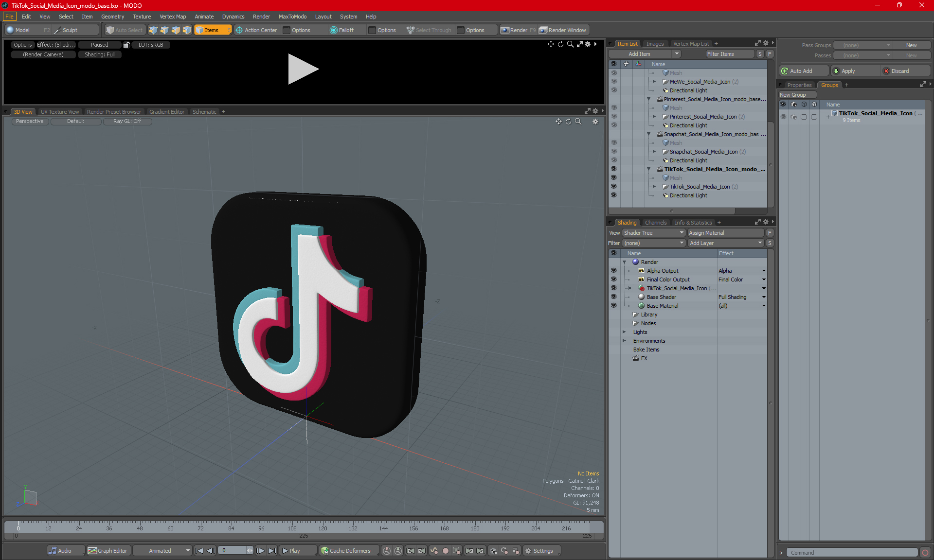Click the 3D viewport rotate icon
The width and height of the screenshot is (934, 560).
(x=568, y=122)
